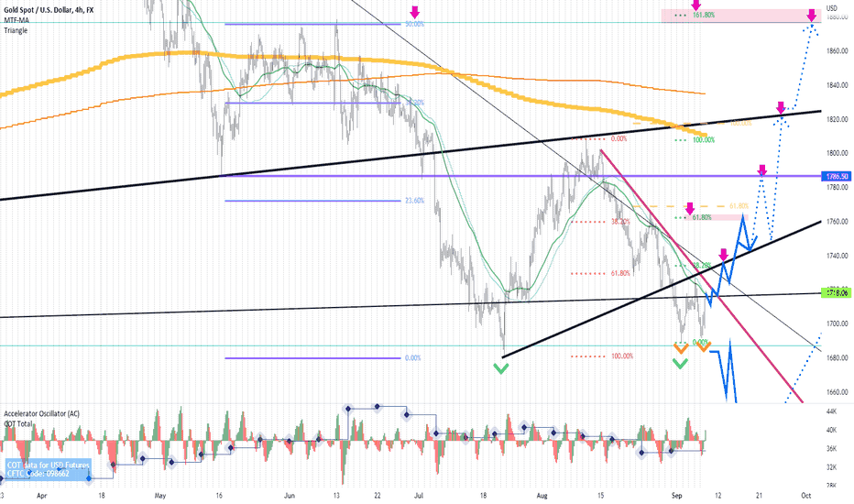Select the magenta arrow on the 1786.50 purple line
Viewport: 854px width, 504px height.
[762, 170]
